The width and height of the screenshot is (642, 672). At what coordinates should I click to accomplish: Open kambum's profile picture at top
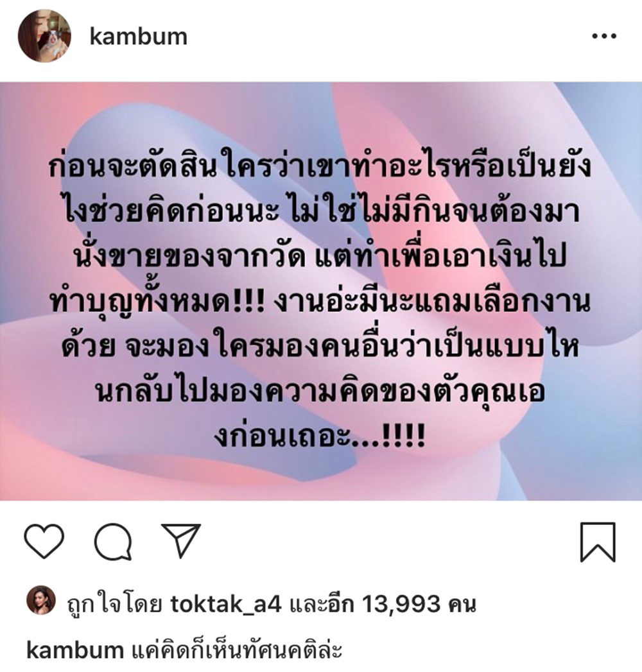click(x=44, y=36)
